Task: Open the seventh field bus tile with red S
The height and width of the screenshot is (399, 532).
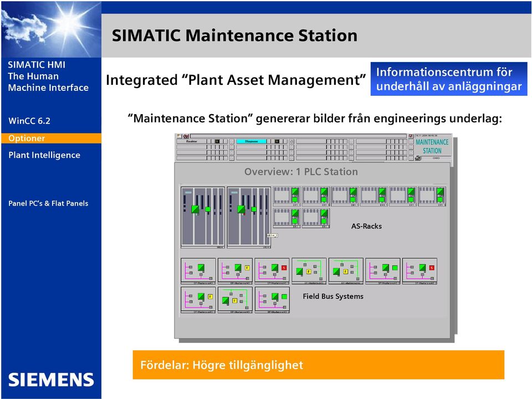Action: pyautogui.click(x=420, y=271)
